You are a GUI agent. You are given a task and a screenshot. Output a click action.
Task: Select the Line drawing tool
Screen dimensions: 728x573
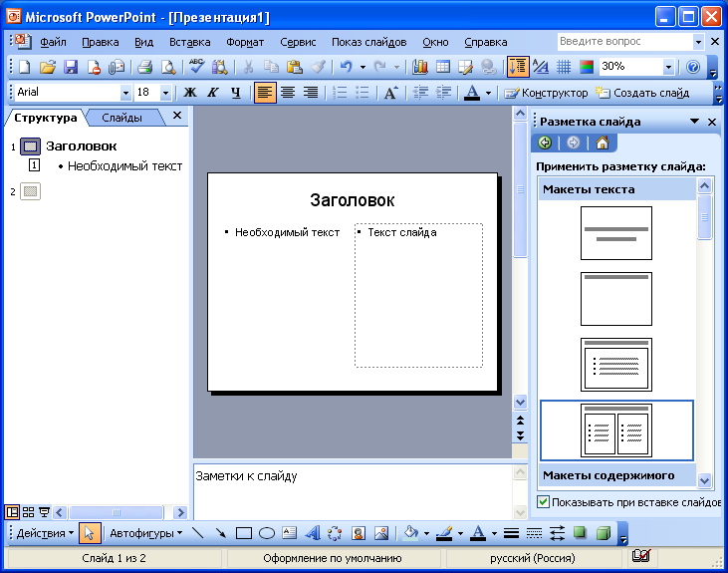[198, 533]
